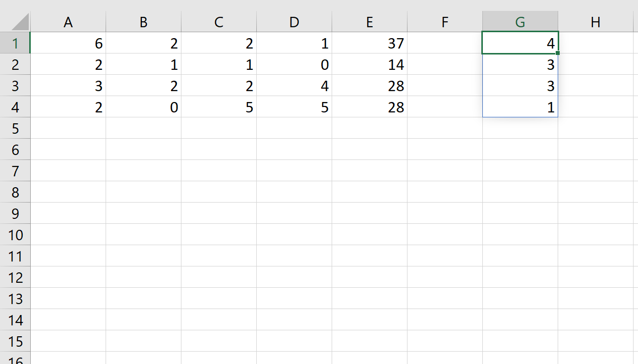The height and width of the screenshot is (364, 638).
Task: Select column E header
Action: [370, 22]
